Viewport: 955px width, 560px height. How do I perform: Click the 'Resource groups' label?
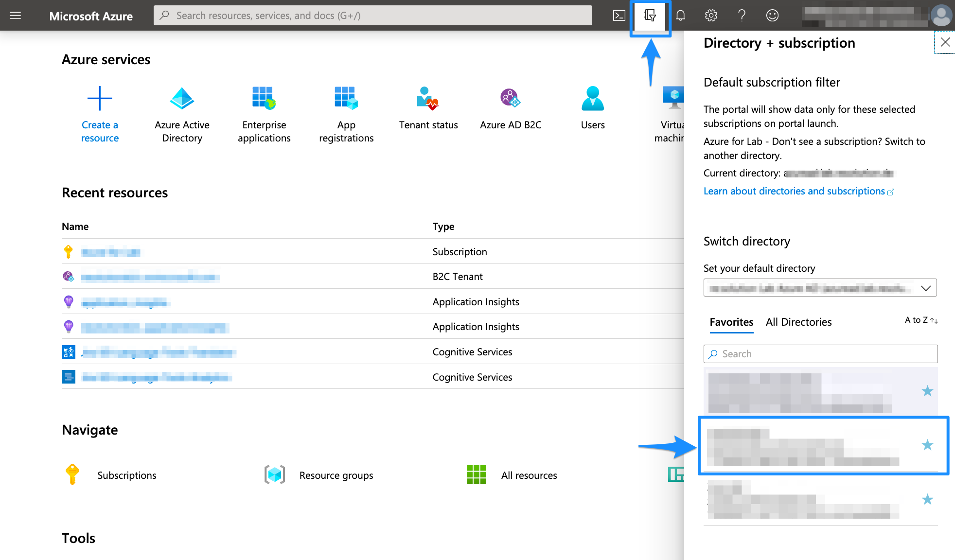click(x=336, y=475)
